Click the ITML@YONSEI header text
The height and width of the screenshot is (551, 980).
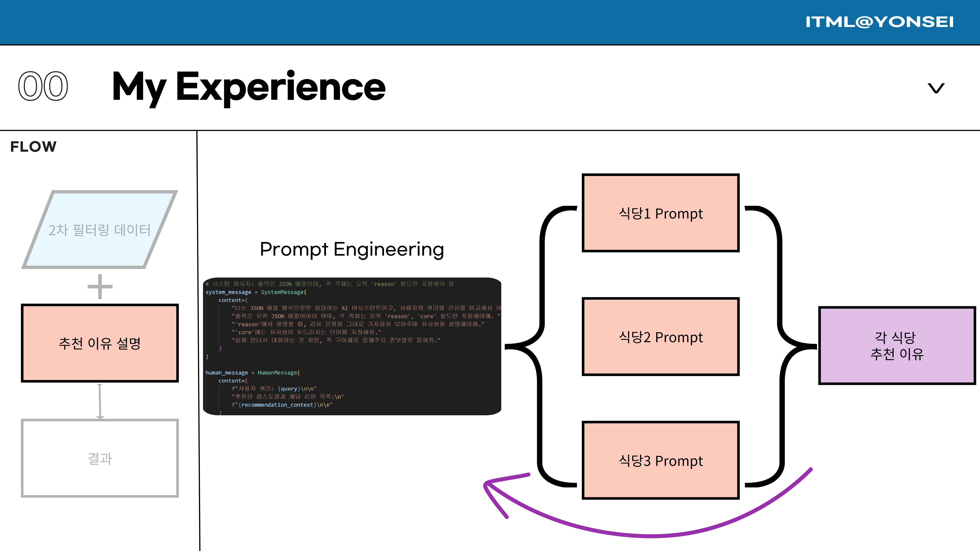point(880,22)
